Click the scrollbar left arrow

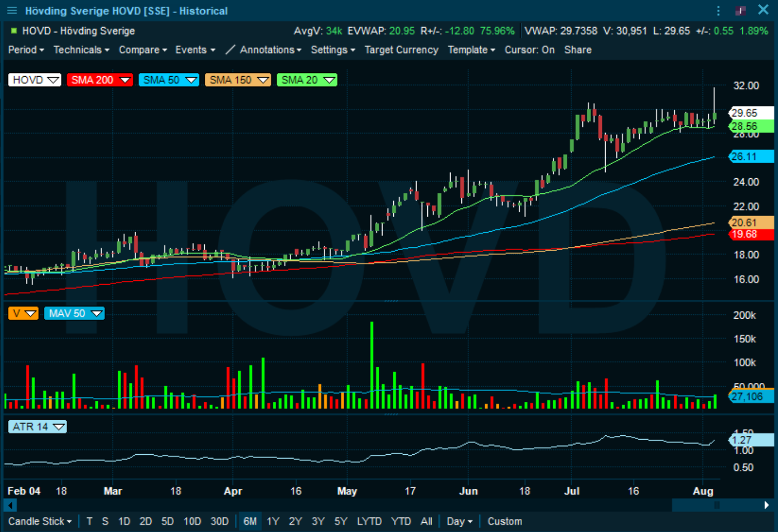pyautogui.click(x=10, y=505)
